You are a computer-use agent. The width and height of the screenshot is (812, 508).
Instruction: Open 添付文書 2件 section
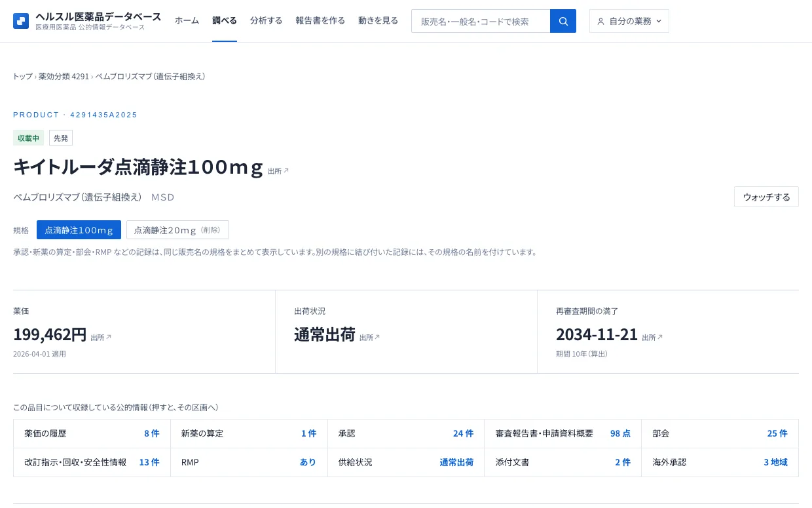tap(563, 462)
